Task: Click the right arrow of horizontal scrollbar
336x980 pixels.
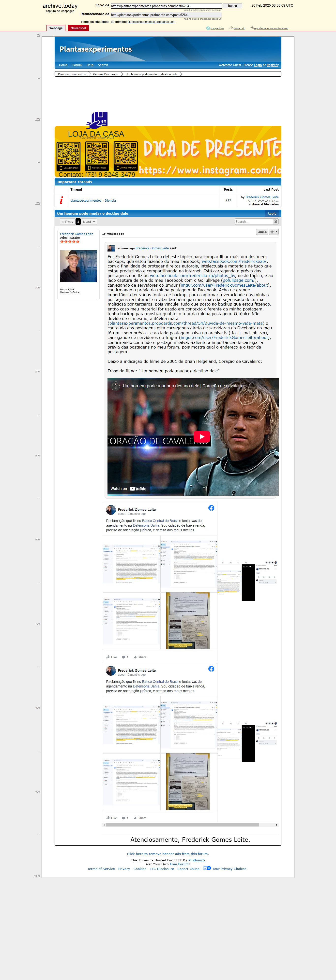Action: tap(276, 825)
